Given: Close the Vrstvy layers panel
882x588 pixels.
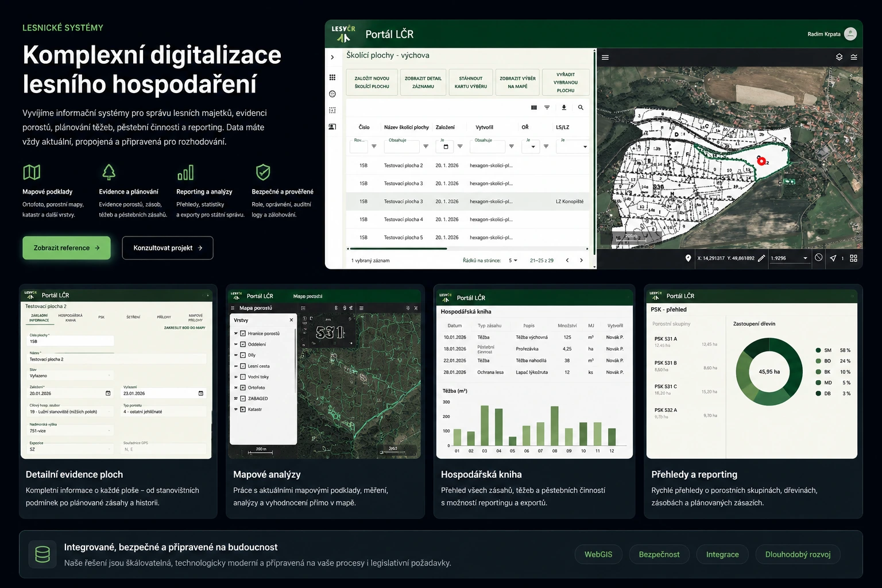Looking at the screenshot, I should 291,320.
